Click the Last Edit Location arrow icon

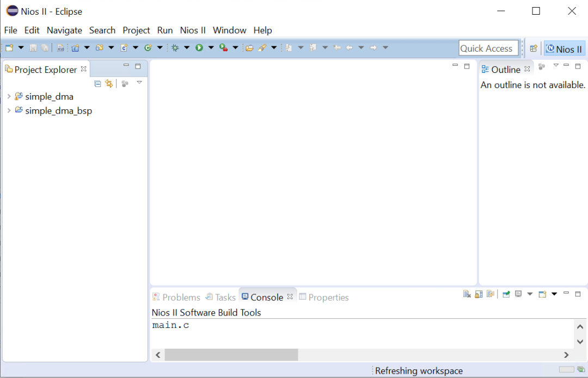pos(337,47)
